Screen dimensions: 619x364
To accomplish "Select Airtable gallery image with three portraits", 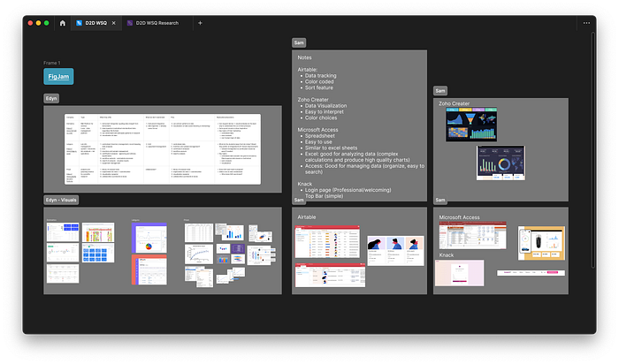I will click(x=395, y=251).
